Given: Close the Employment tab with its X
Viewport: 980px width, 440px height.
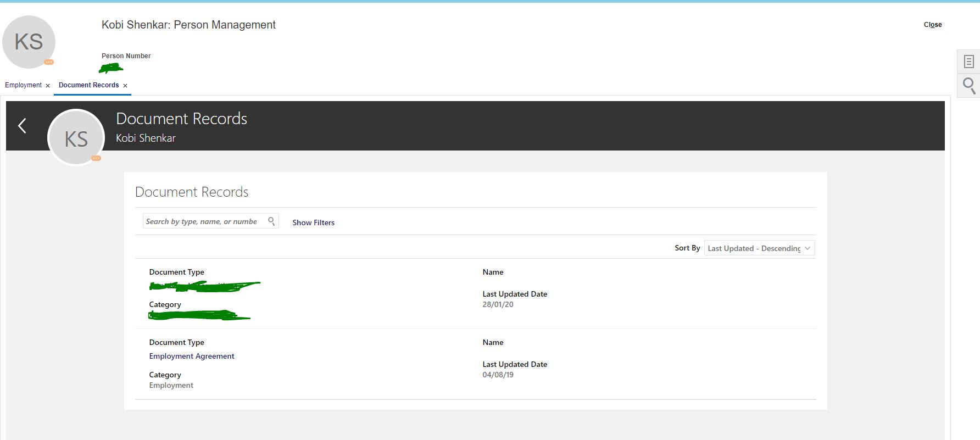Looking at the screenshot, I should (48, 86).
